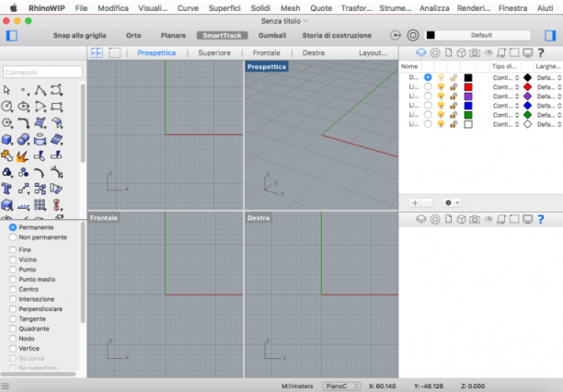Enable the Intersezione object snap

13,299
